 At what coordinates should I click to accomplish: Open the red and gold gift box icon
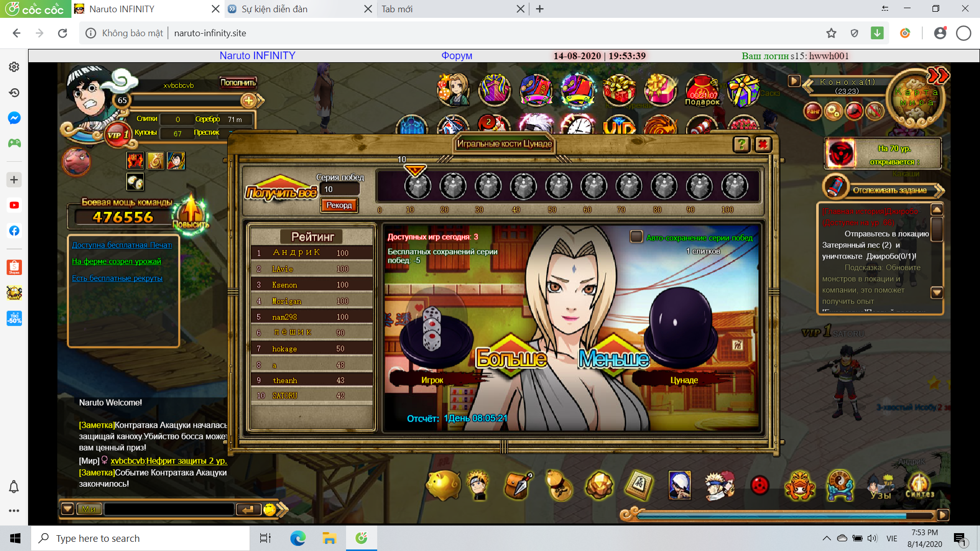click(x=619, y=90)
